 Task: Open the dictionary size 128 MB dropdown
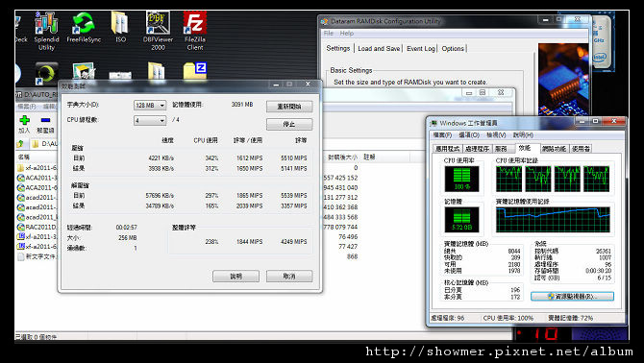tap(150, 106)
